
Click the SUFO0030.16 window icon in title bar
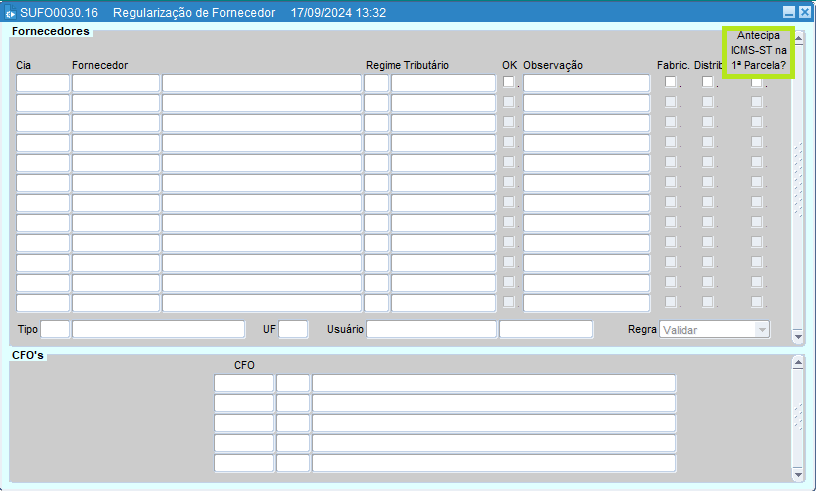click(10, 13)
